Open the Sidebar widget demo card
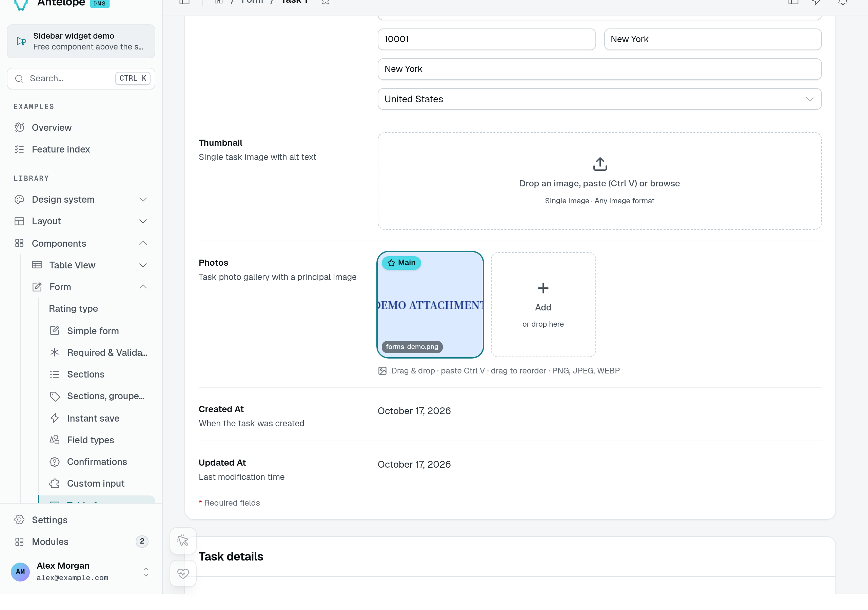 (81, 41)
